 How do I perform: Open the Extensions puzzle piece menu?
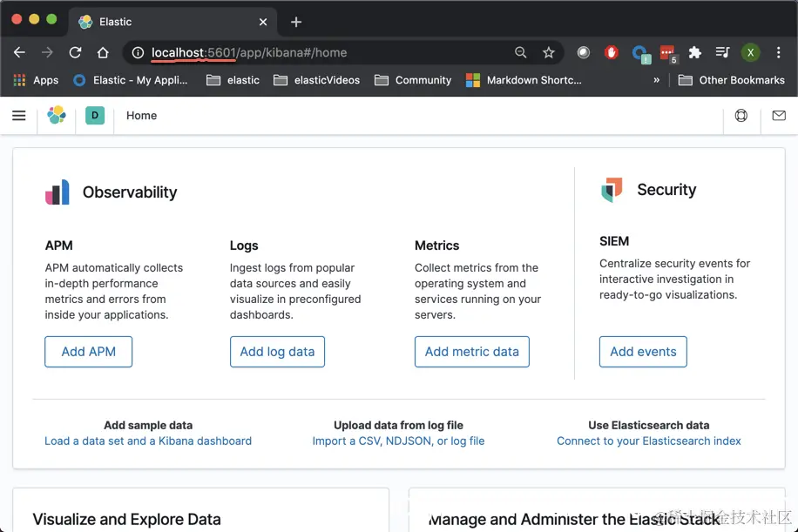694,52
